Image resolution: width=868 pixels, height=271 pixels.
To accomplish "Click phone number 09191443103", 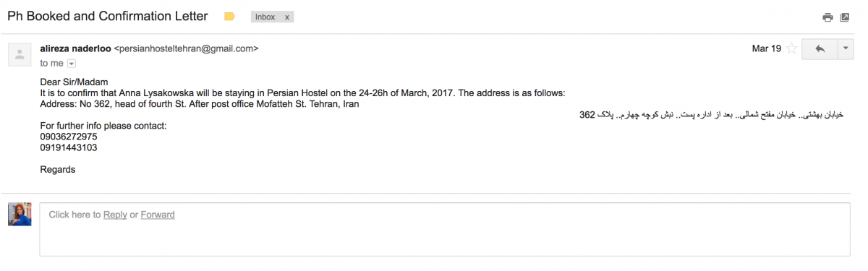I will pyautogui.click(x=69, y=147).
